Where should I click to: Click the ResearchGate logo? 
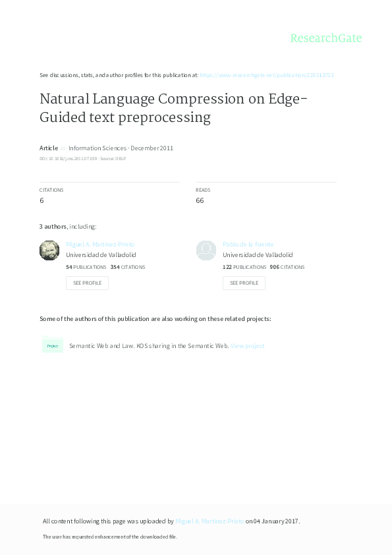click(x=326, y=38)
